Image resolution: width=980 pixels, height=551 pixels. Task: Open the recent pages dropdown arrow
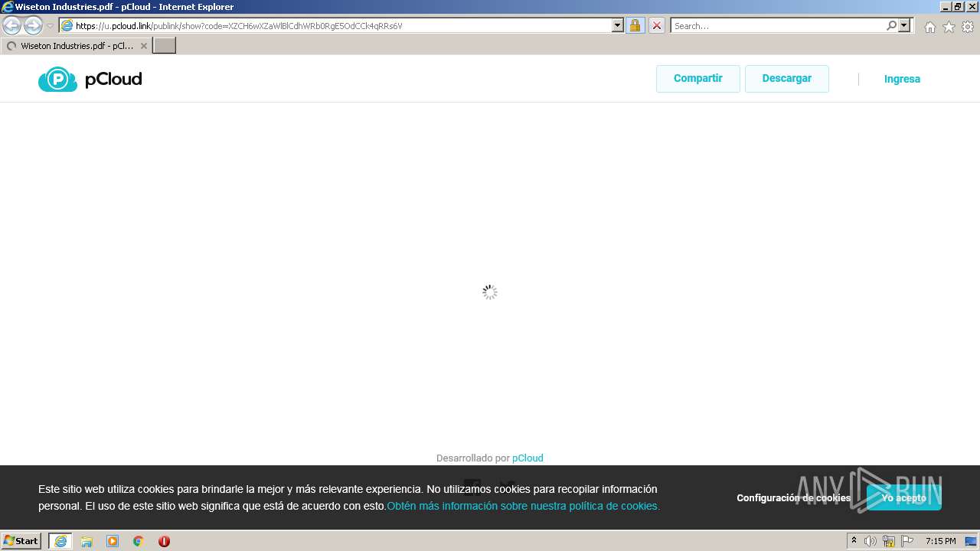pos(50,26)
